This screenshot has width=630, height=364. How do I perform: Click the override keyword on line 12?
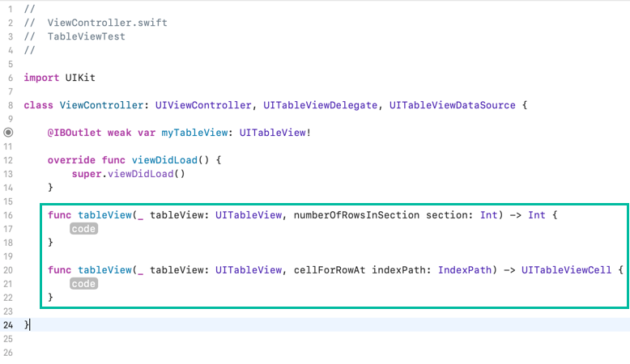click(x=71, y=160)
